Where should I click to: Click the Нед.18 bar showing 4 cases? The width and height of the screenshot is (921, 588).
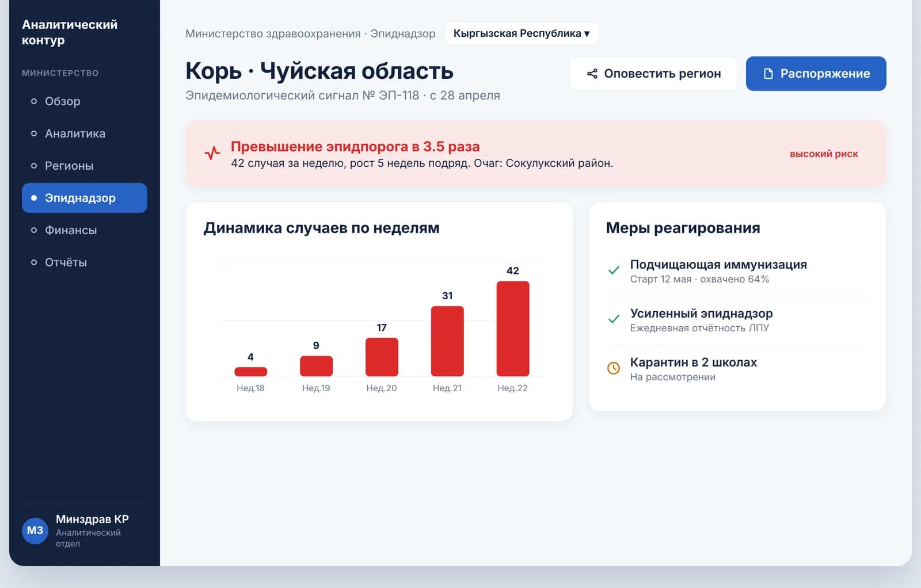[x=250, y=372]
